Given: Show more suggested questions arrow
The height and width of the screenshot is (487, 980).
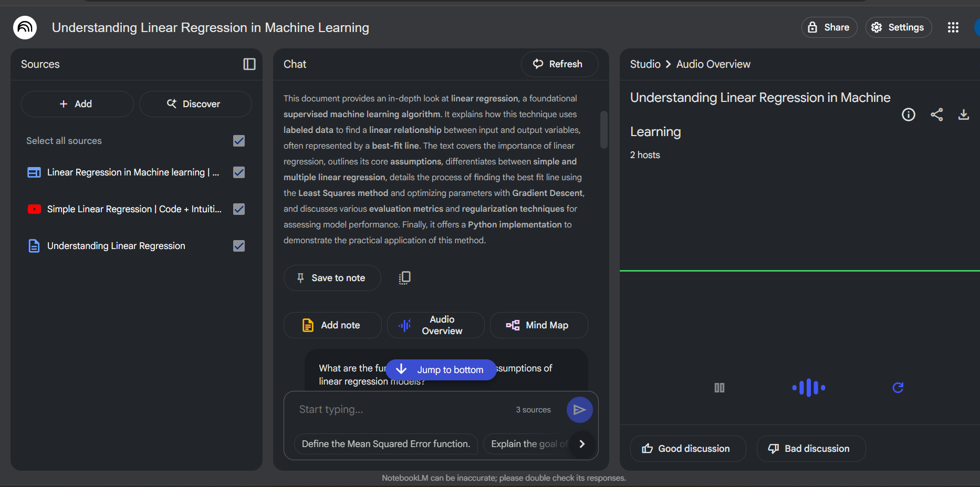Looking at the screenshot, I should (581, 444).
